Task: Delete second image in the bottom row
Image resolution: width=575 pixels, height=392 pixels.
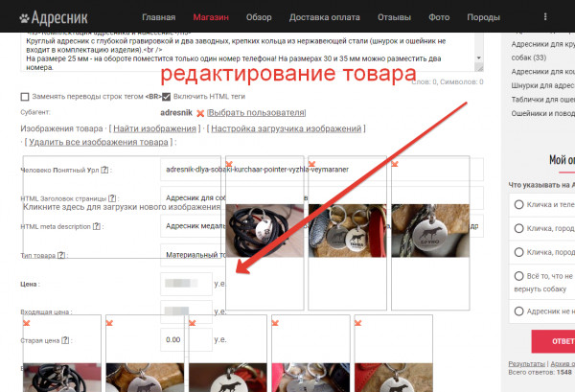Action: pyautogui.click(x=109, y=323)
